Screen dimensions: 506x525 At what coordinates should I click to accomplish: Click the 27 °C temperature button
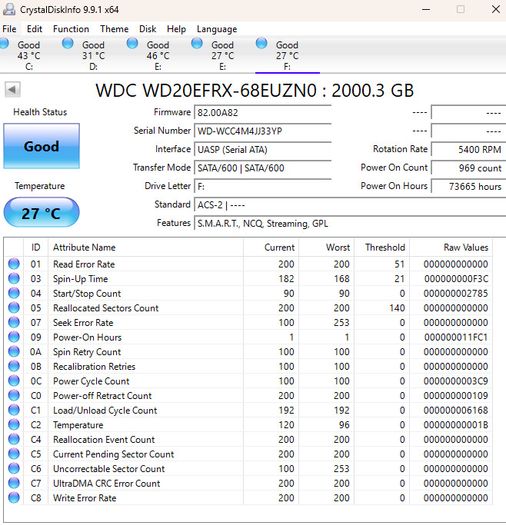pyautogui.click(x=42, y=212)
